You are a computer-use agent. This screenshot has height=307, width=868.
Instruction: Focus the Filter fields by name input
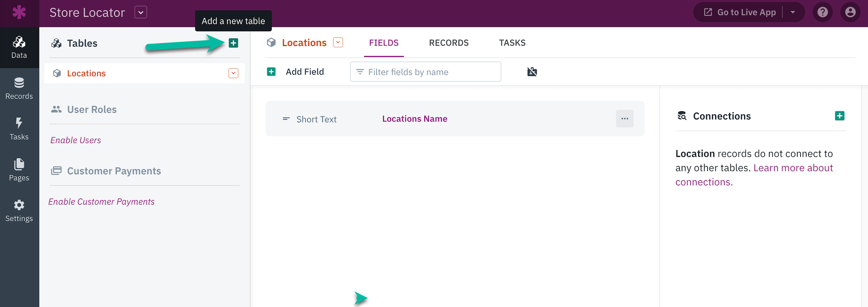[425, 72]
